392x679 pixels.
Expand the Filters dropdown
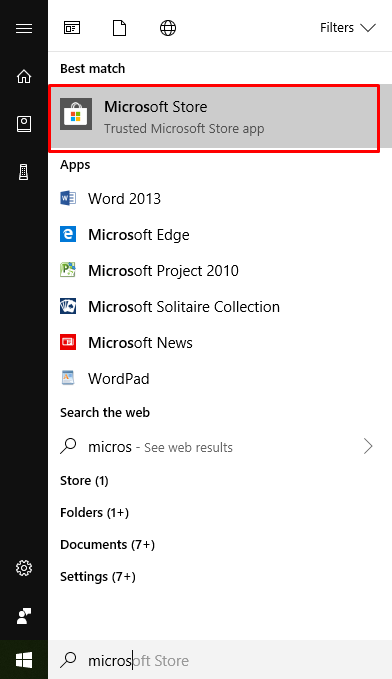[x=348, y=28]
